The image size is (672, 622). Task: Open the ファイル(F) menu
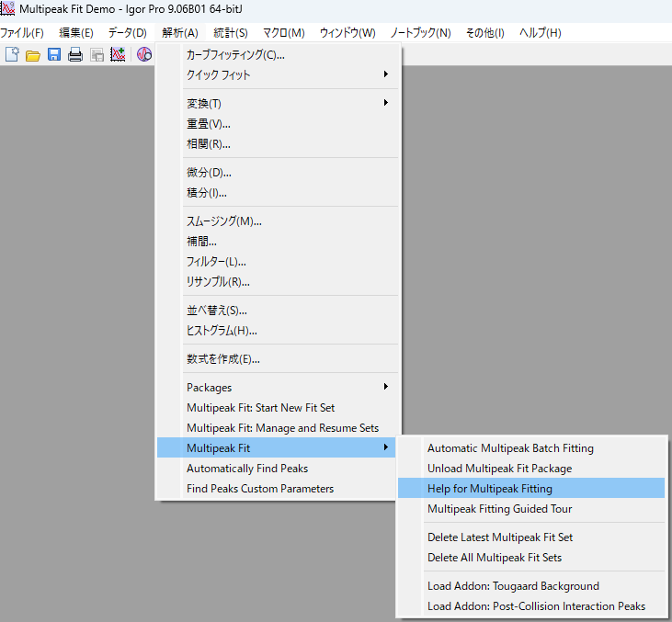pyautogui.click(x=22, y=33)
